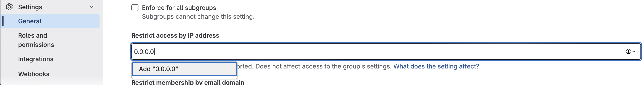The width and height of the screenshot is (644, 85).
Task: Click the "Restrict access by IP address" heading
Action: (x=175, y=35)
